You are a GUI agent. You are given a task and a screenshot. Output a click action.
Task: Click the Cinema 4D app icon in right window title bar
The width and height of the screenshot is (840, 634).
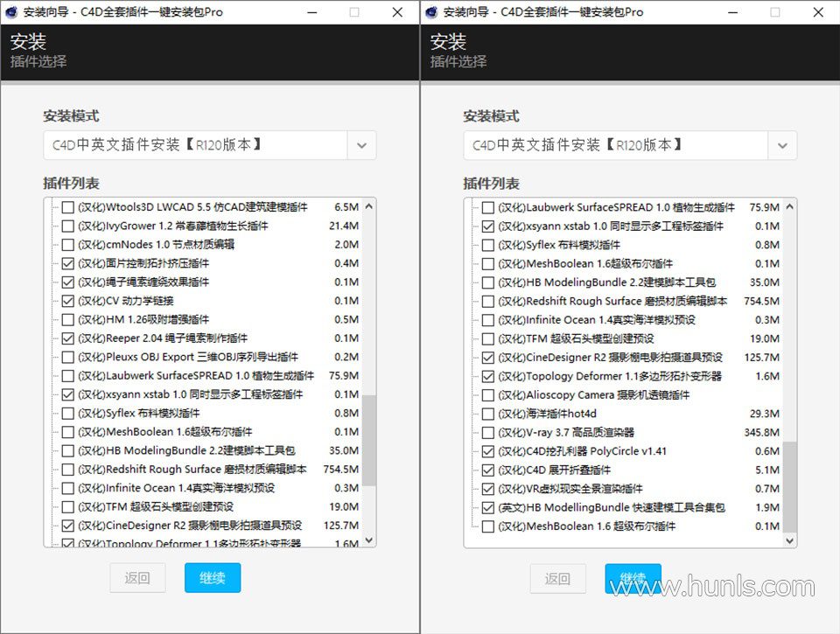431,11
